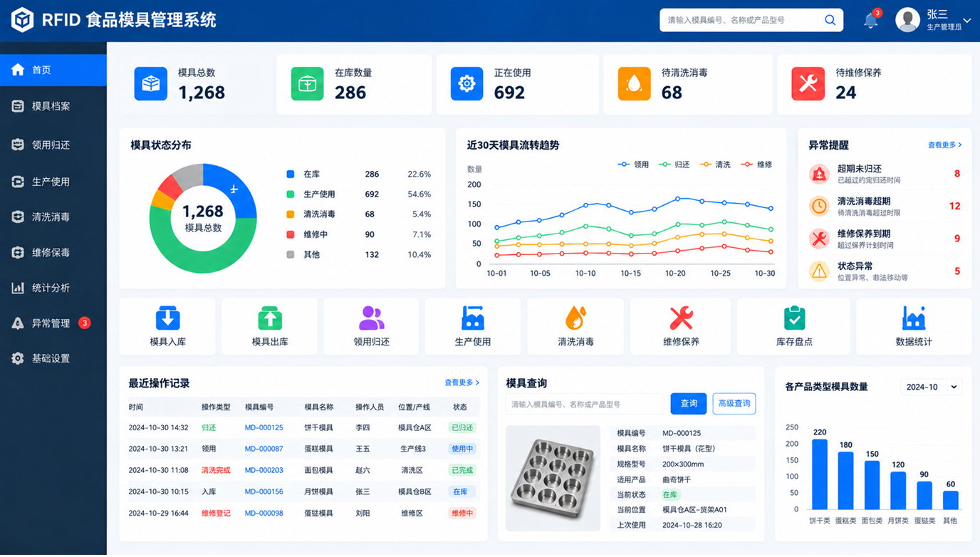Open 模具出库 shortcut icon

(x=269, y=318)
